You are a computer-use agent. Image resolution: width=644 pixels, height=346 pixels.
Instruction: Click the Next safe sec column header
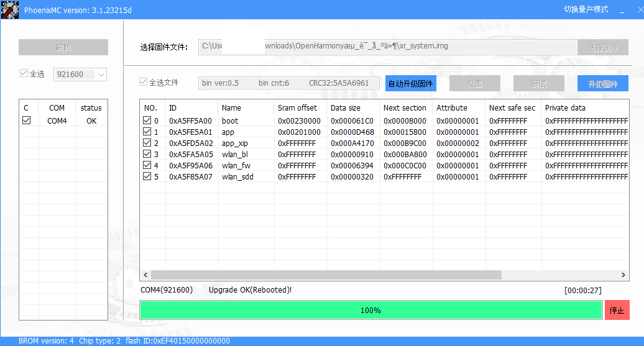(x=513, y=107)
